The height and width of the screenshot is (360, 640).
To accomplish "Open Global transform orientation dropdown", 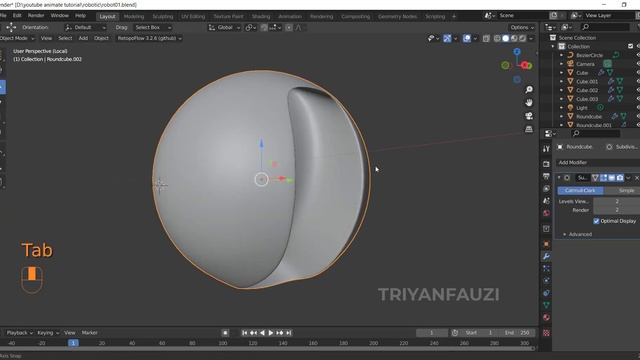I will click(x=224, y=27).
